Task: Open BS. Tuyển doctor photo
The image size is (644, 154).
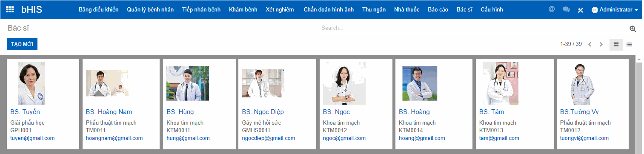Action: 31,83
